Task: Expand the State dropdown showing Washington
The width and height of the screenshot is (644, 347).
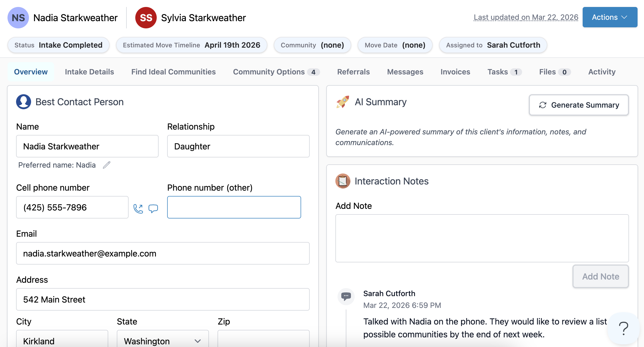Action: coord(163,341)
